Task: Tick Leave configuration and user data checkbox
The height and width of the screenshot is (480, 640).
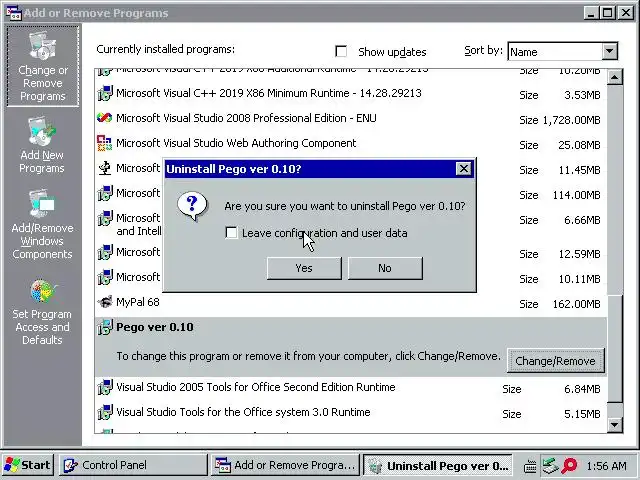Action: (231, 233)
